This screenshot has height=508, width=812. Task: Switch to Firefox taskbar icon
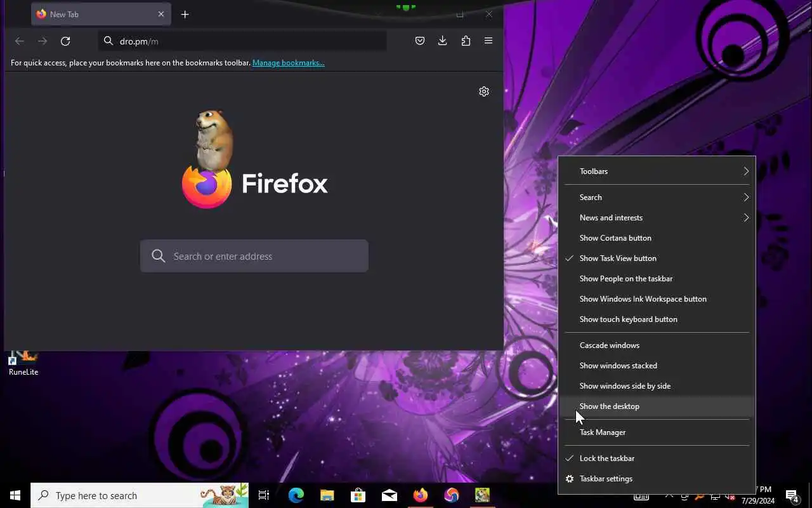(x=420, y=495)
